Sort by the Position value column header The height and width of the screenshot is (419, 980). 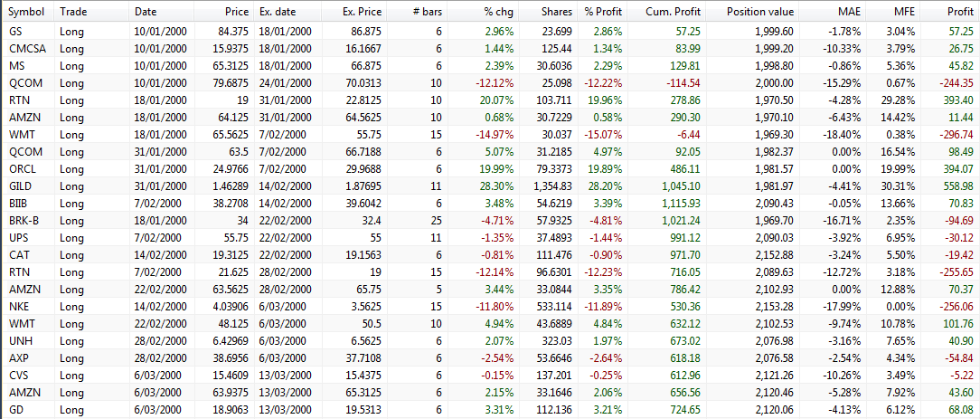click(753, 11)
